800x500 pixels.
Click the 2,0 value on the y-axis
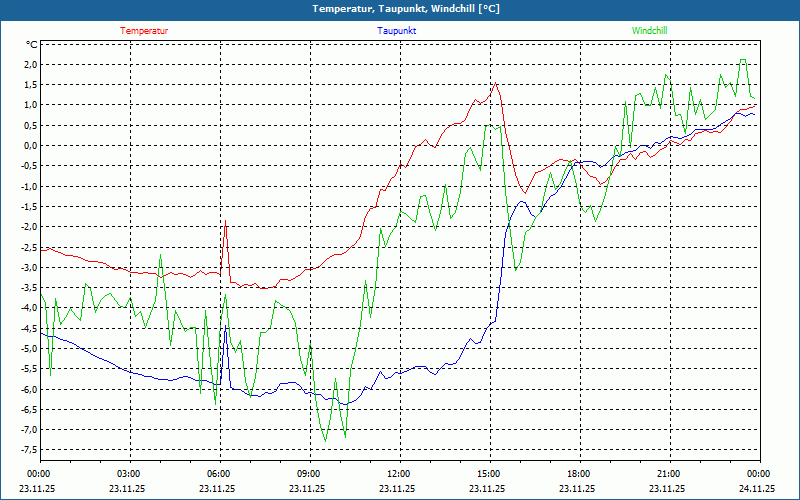tap(29, 65)
